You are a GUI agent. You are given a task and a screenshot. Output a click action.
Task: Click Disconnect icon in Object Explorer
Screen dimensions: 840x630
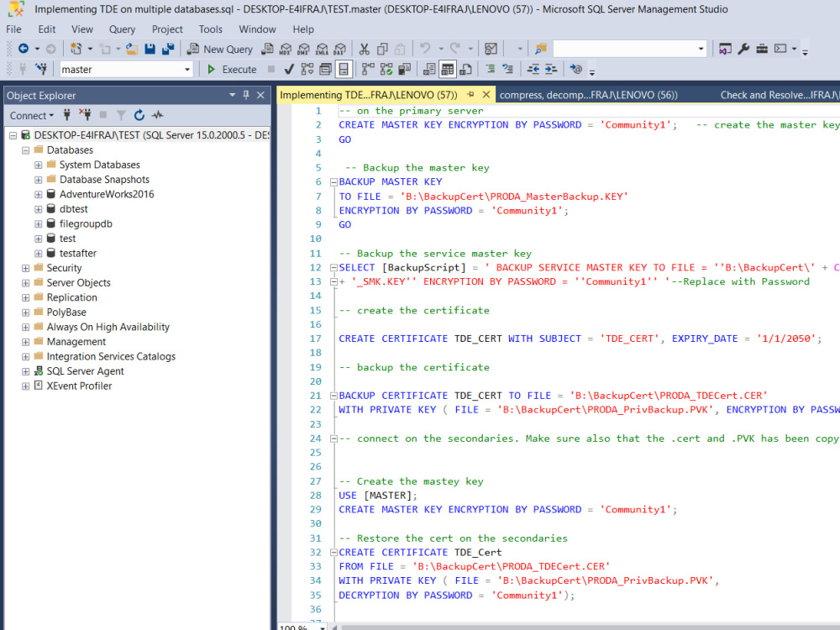tap(85, 115)
